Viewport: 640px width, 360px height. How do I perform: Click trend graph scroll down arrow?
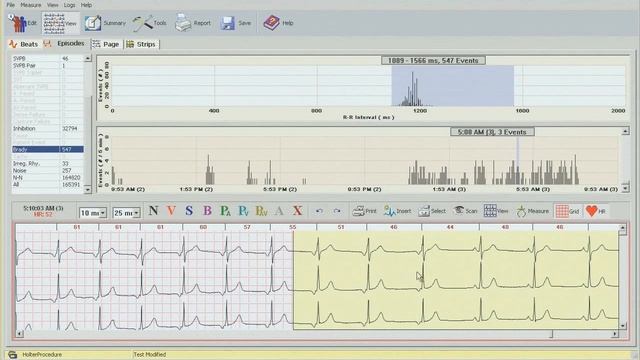pos(625,188)
